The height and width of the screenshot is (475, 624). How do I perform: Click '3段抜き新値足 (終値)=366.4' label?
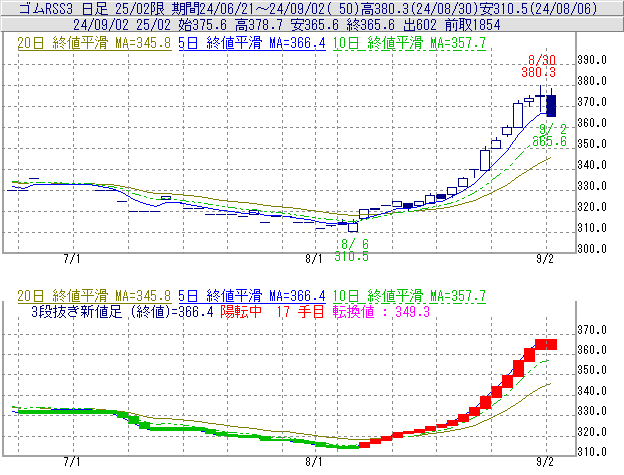[122, 311]
